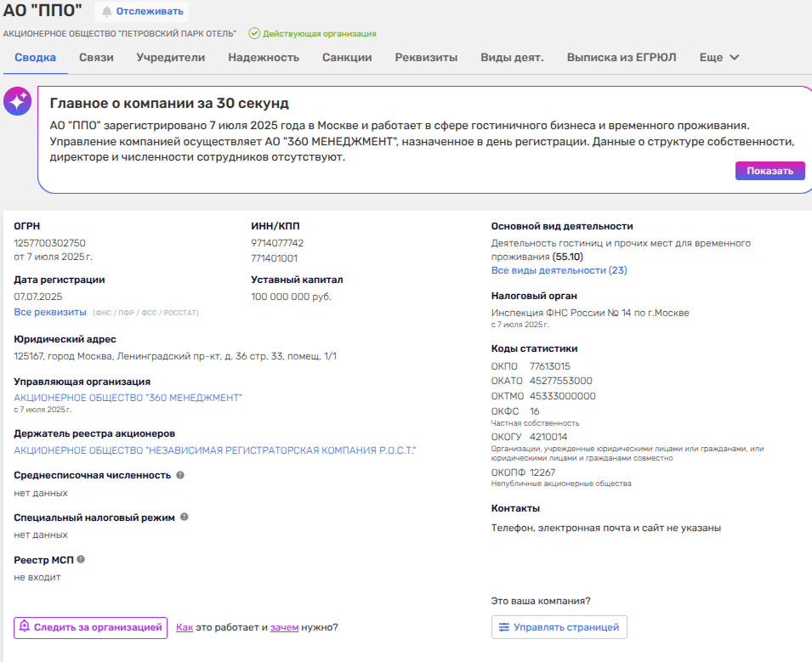The image size is (812, 662).
Task: Open the Связи tab
Action: [96, 58]
